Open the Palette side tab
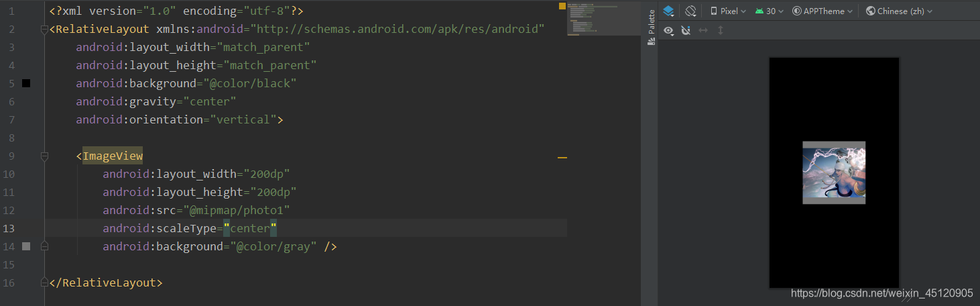Screen dimensions: 980x306 click(651, 28)
